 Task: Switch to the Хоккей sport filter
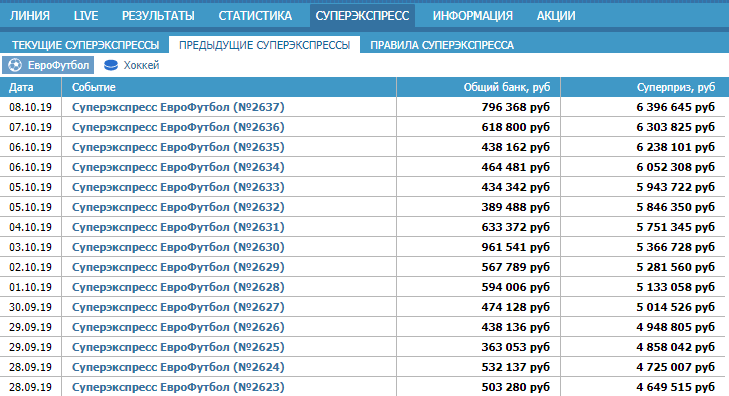click(x=132, y=65)
